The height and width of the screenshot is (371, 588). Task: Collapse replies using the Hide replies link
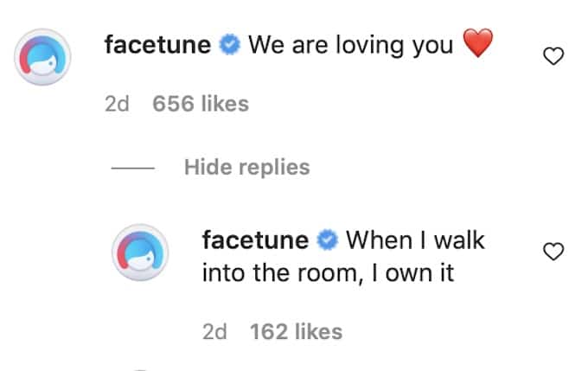(246, 167)
